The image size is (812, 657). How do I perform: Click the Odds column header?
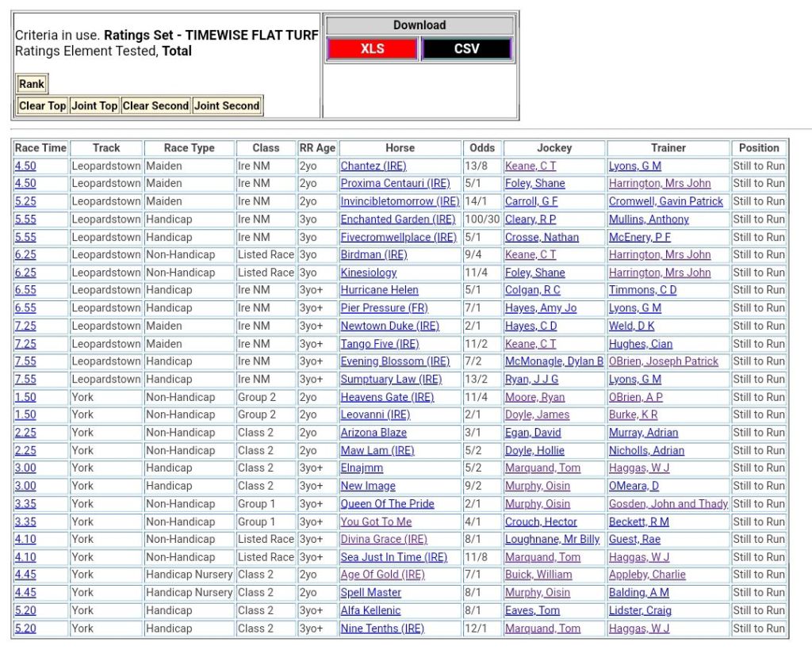click(481, 147)
